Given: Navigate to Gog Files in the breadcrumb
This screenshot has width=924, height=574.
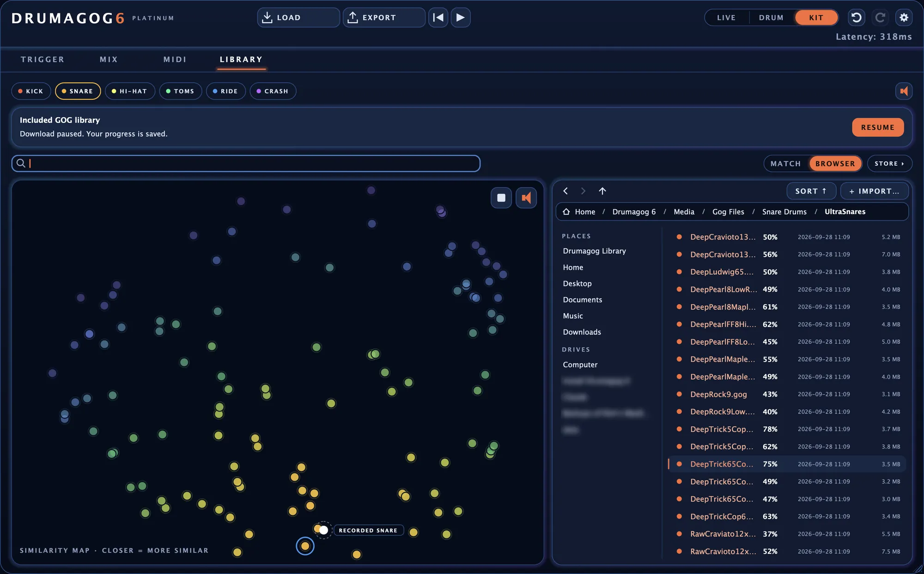Looking at the screenshot, I should [x=728, y=211].
